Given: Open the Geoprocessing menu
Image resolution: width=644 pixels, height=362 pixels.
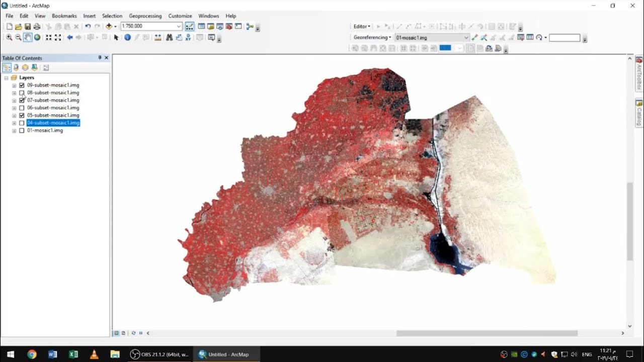Looking at the screenshot, I should click(x=145, y=16).
